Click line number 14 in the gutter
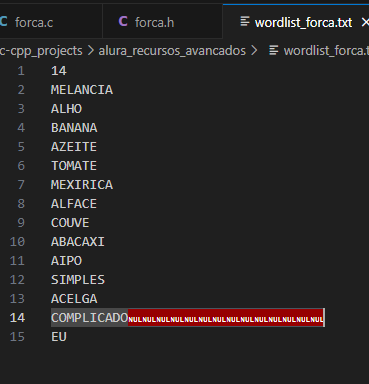 click(x=17, y=318)
